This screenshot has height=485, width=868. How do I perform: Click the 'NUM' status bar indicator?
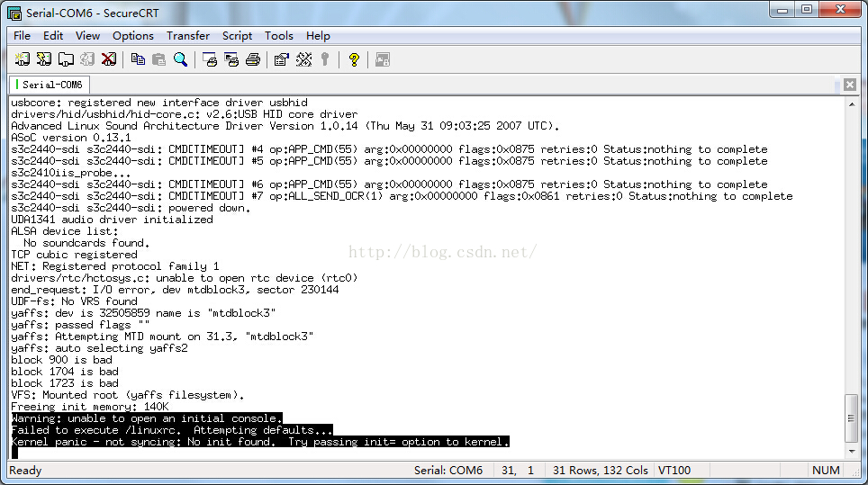826,471
